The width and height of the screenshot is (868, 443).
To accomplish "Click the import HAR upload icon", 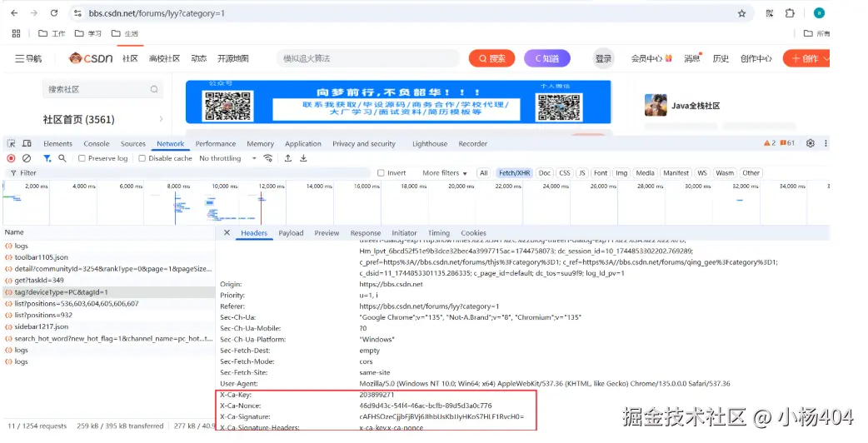I will (288, 158).
